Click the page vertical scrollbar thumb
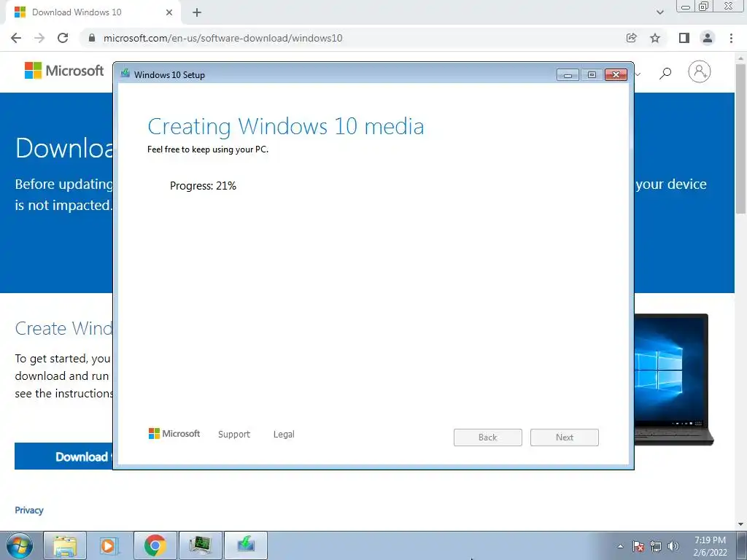This screenshot has height=560, width=747. coord(741,138)
